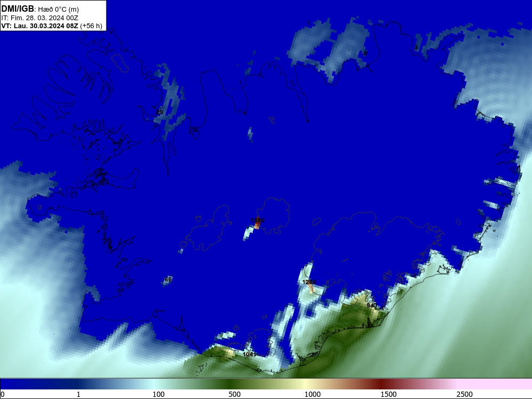Click the '1000' tick label on the color scale
The height and width of the screenshot is (399, 532).
click(312, 394)
